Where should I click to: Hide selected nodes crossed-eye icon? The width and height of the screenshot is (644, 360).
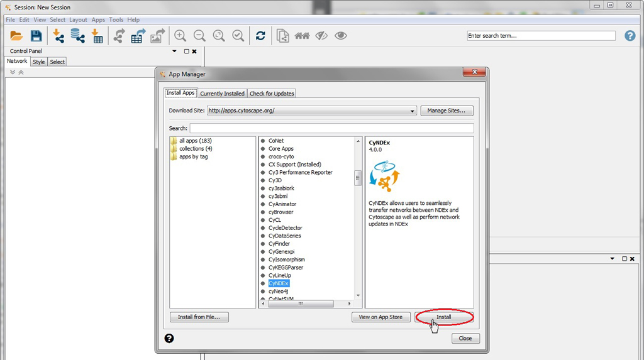[x=321, y=36]
